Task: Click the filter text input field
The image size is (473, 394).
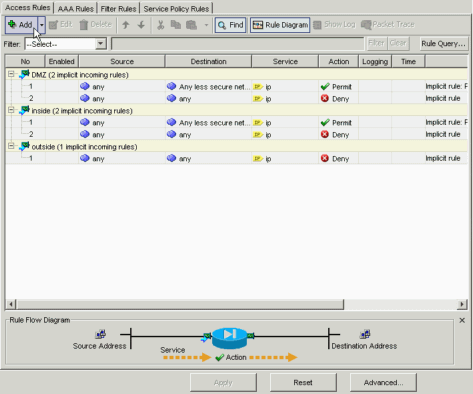Action: [x=238, y=44]
